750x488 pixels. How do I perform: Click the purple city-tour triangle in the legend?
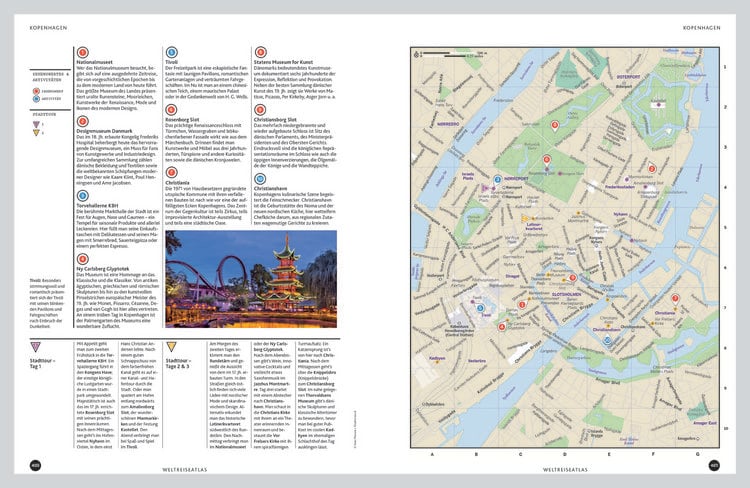[x=36, y=124]
